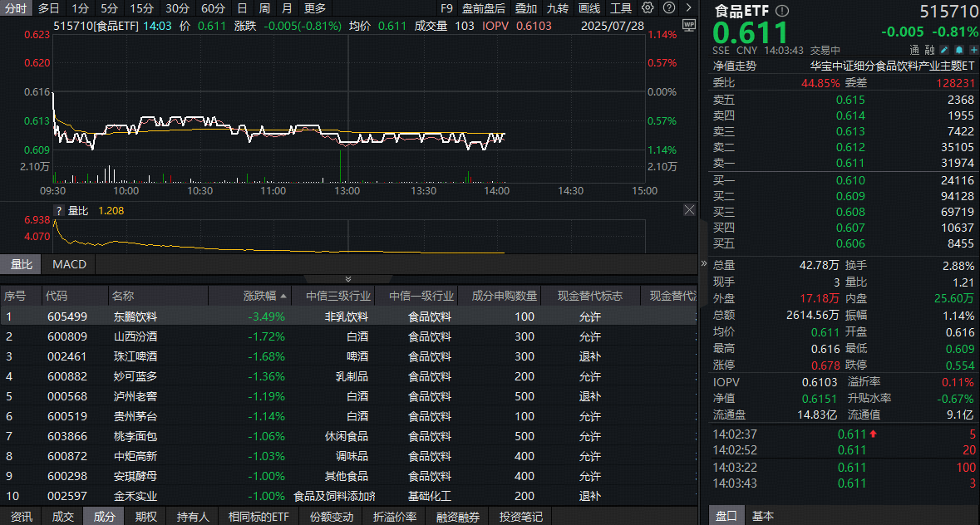
Task: Switch to the 基本 tab in the right panel
Action: point(763,516)
